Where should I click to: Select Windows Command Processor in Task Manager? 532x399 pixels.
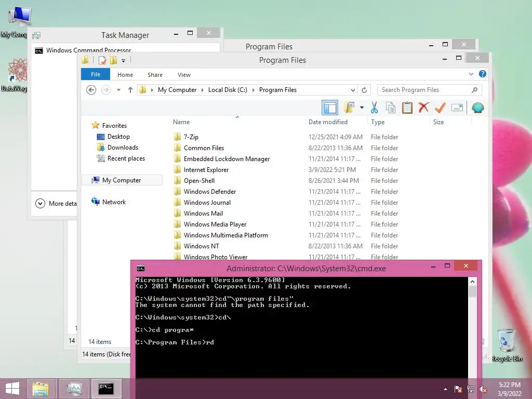coord(88,50)
